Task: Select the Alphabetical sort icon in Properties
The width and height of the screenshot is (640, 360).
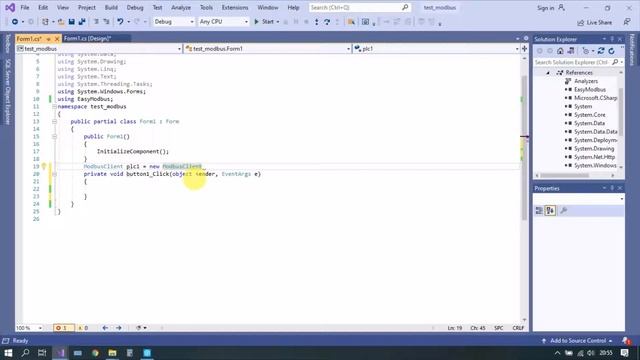Action: (x=550, y=211)
